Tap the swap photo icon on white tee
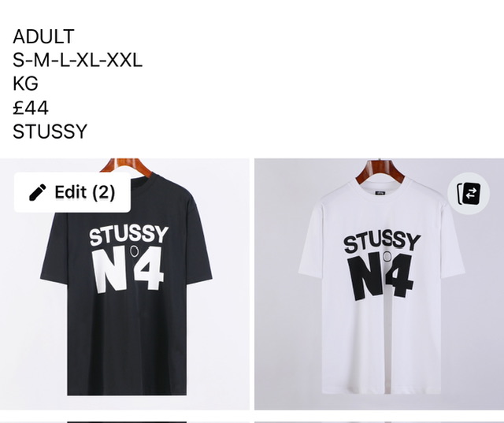 point(469,194)
